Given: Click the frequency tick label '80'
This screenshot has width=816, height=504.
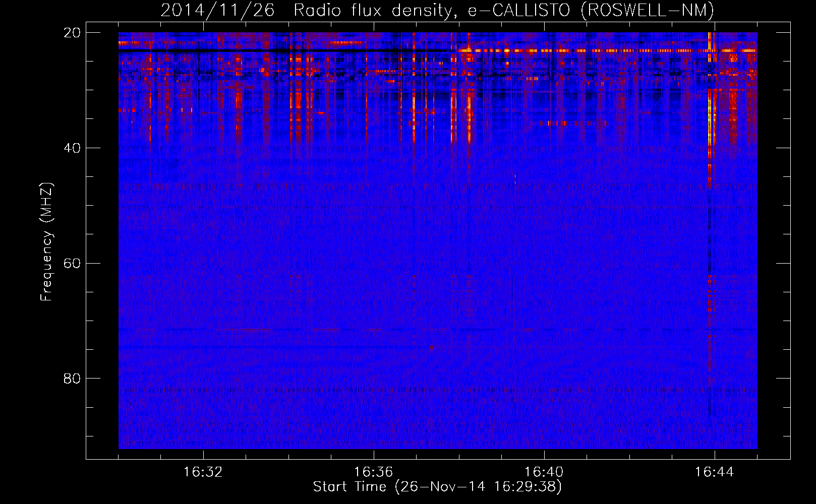Looking at the screenshot, I should click(72, 379).
